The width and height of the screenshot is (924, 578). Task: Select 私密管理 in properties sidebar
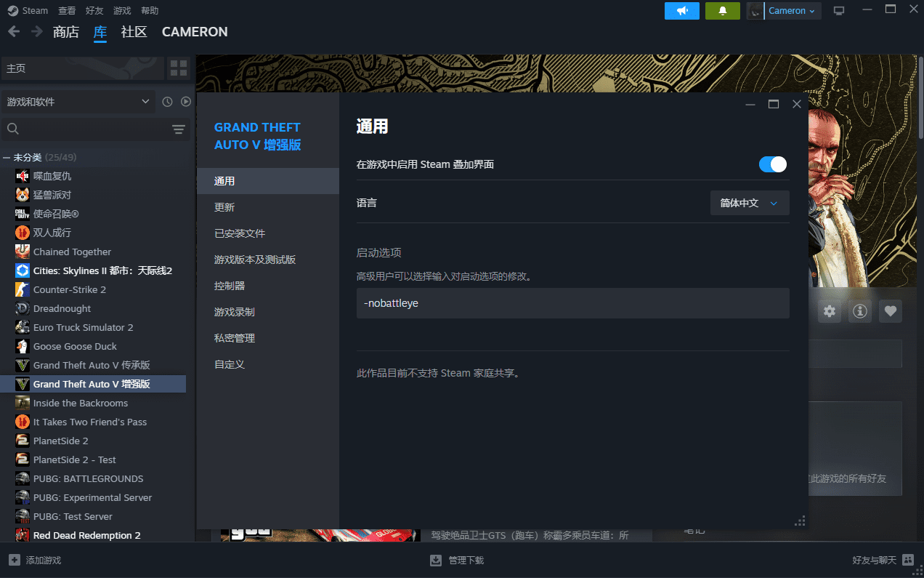[268, 338]
